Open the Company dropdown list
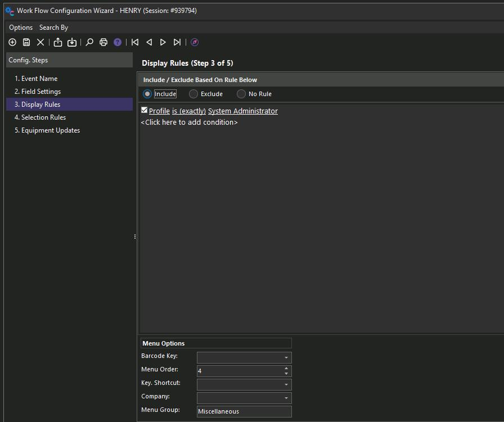 click(286, 398)
